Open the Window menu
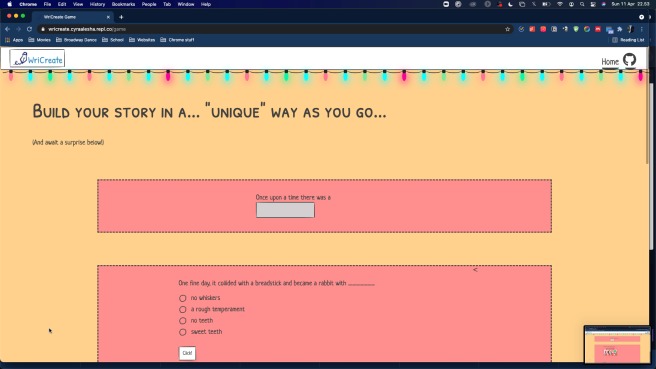This screenshot has width=656, height=369. pyautogui.click(x=186, y=4)
